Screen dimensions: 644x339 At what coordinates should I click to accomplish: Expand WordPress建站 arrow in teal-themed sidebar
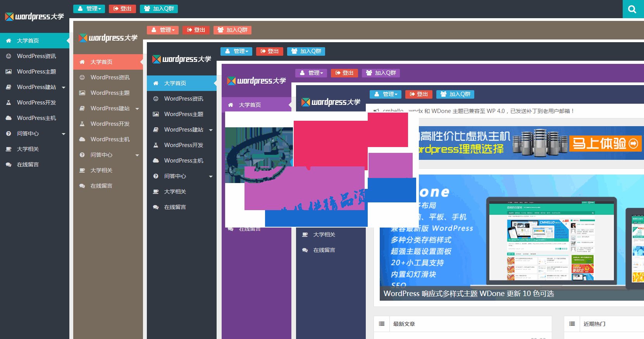pyautogui.click(x=64, y=87)
